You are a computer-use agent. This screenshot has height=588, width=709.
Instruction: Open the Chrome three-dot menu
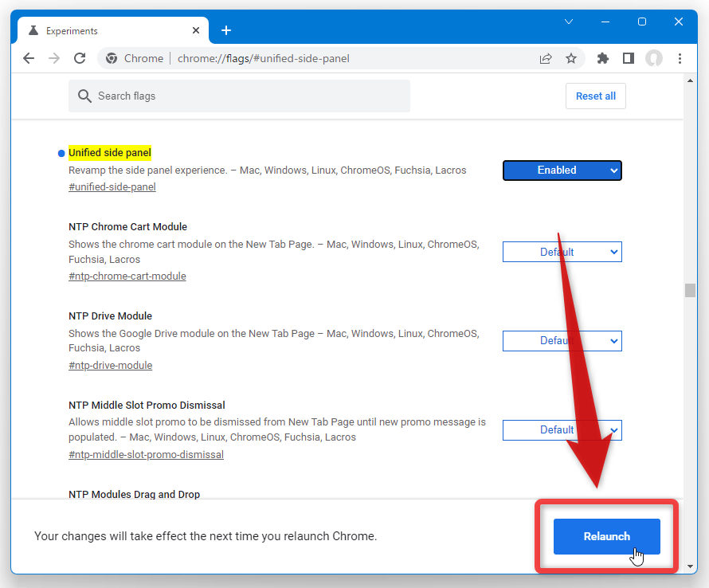click(680, 58)
